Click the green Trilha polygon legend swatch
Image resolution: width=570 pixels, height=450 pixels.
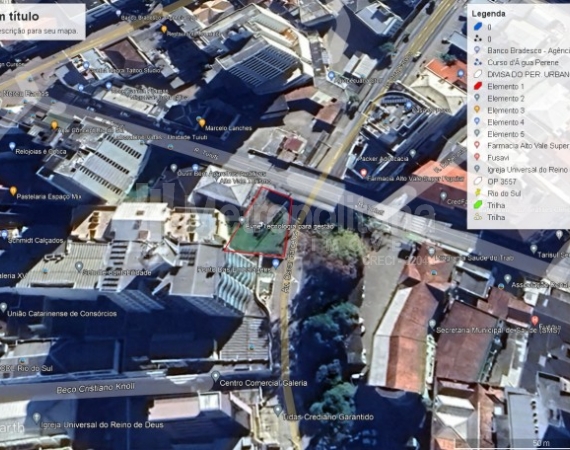pyautogui.click(x=478, y=205)
